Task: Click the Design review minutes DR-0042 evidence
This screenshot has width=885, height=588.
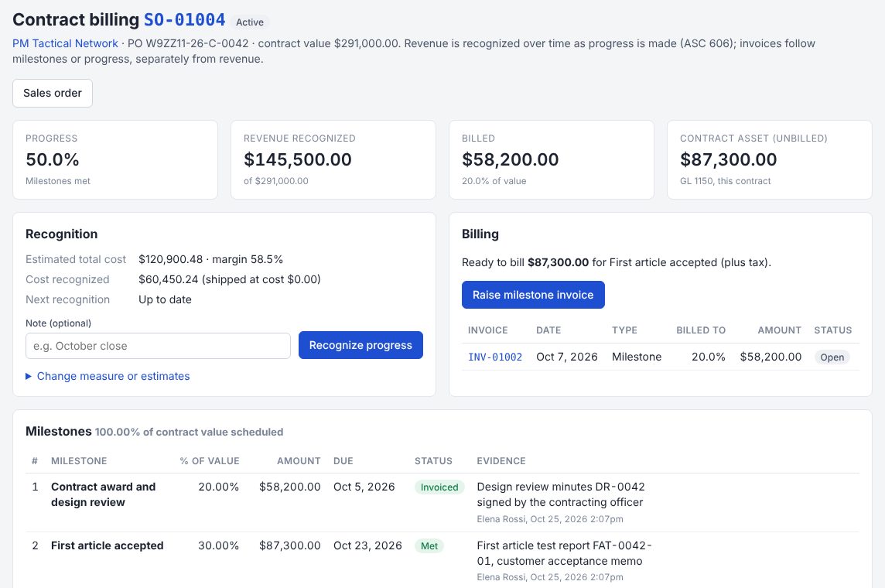Action: (x=560, y=494)
